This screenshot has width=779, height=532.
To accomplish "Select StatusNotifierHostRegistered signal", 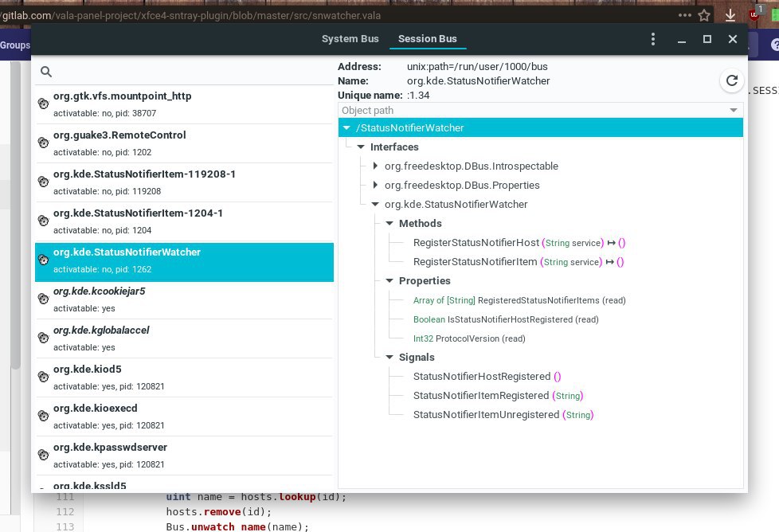I will coord(487,377).
